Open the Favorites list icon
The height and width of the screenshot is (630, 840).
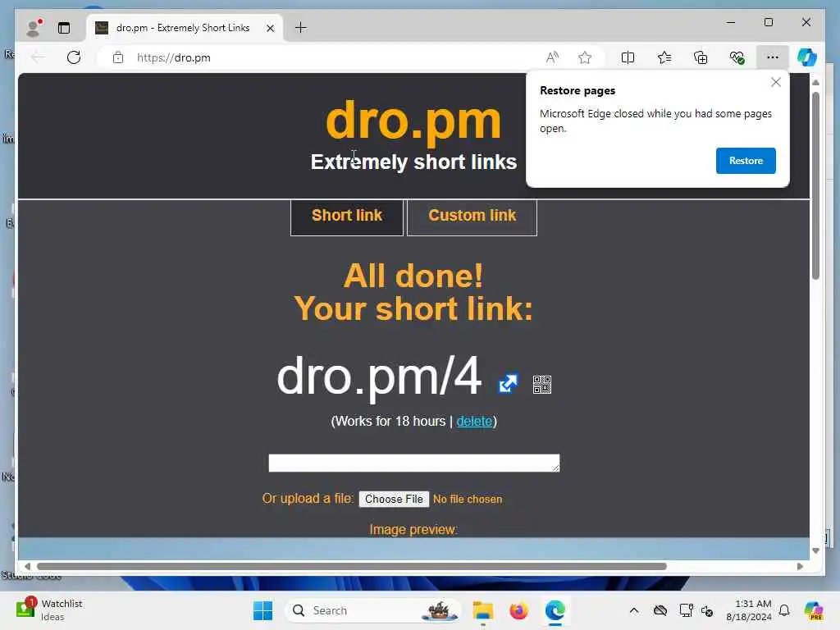664,57
